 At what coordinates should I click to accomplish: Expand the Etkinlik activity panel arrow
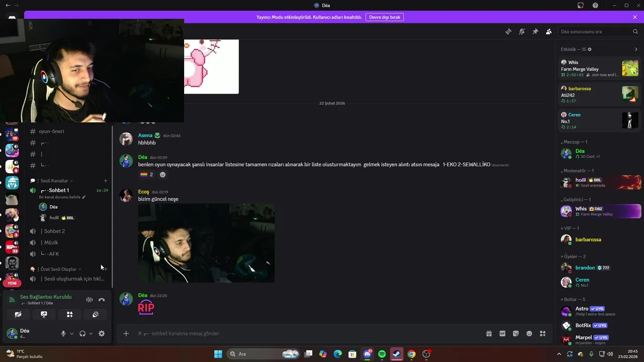[636, 49]
